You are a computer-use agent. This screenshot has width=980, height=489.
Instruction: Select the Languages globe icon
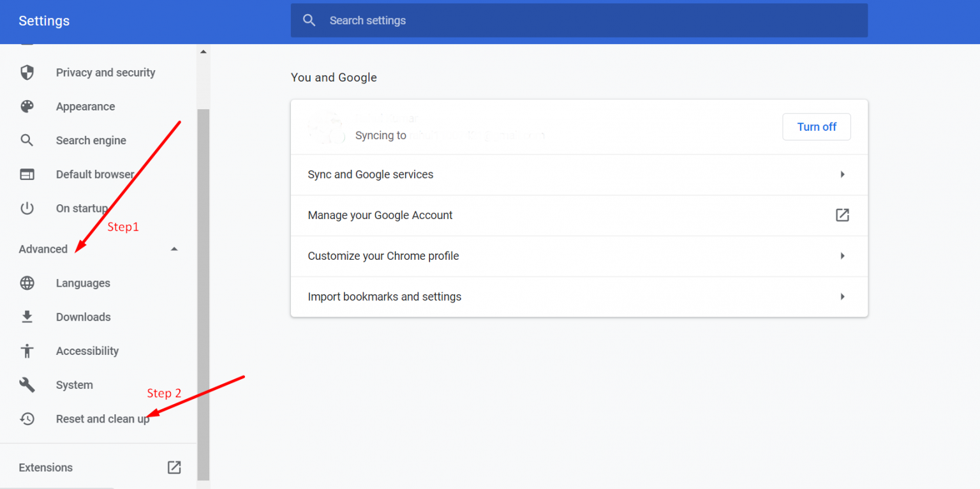(27, 283)
